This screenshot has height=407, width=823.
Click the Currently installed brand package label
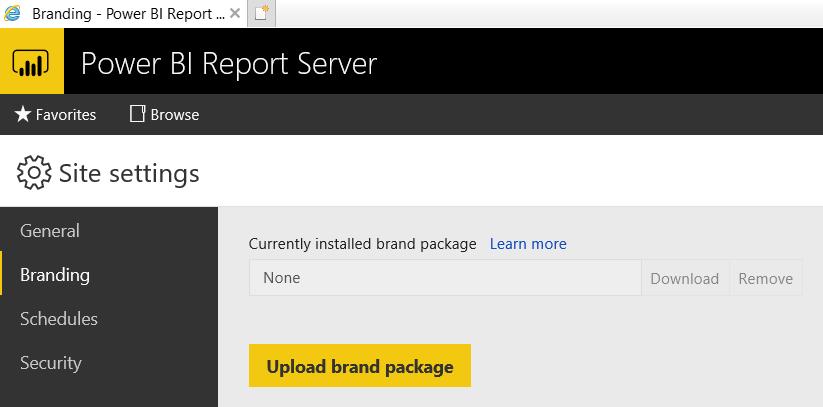tap(363, 244)
